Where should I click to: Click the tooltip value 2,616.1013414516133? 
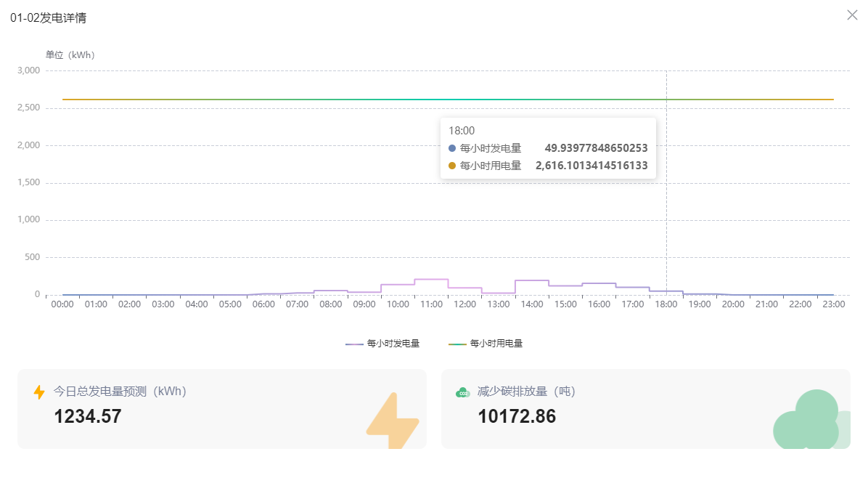click(591, 165)
